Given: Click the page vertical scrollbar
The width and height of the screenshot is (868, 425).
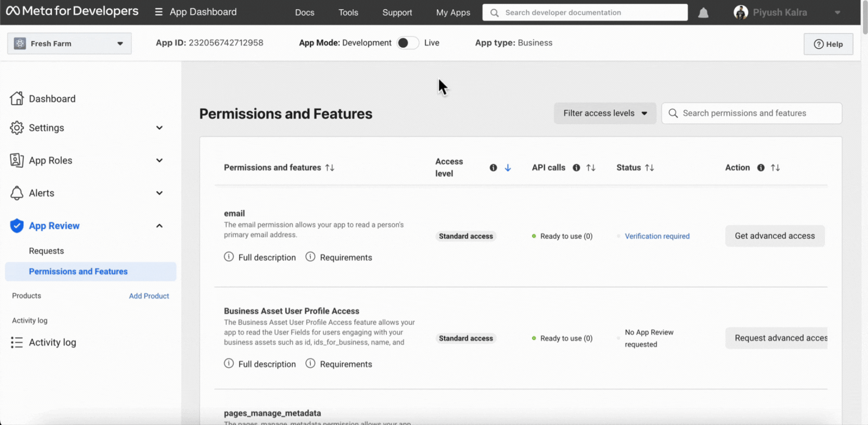Looking at the screenshot, I should (x=865, y=19).
